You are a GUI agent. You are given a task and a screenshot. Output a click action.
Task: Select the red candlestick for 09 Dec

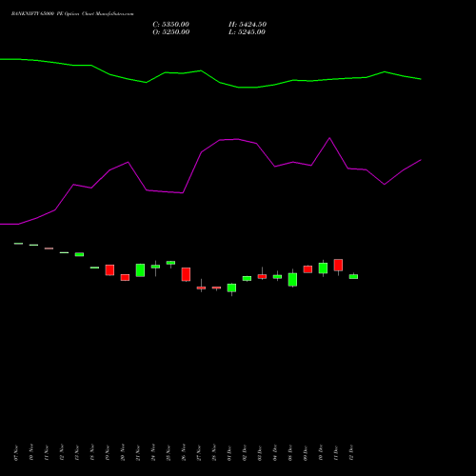coord(307,269)
